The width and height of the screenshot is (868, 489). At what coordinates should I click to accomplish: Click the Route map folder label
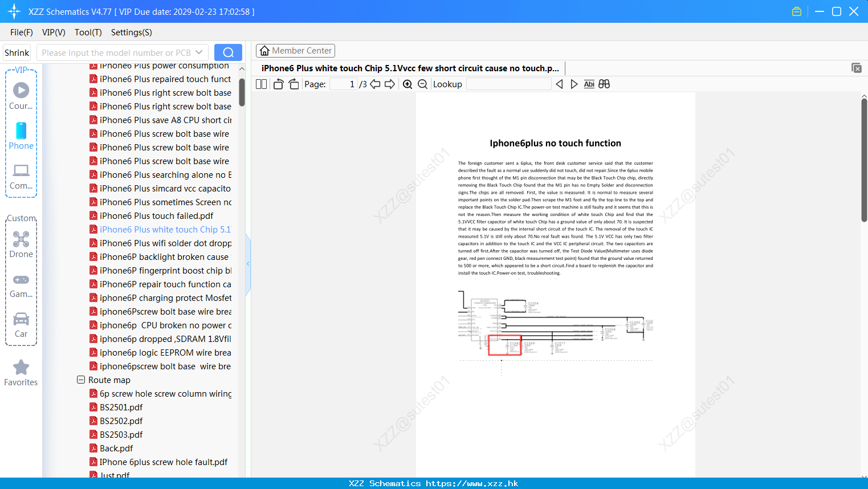coord(109,380)
